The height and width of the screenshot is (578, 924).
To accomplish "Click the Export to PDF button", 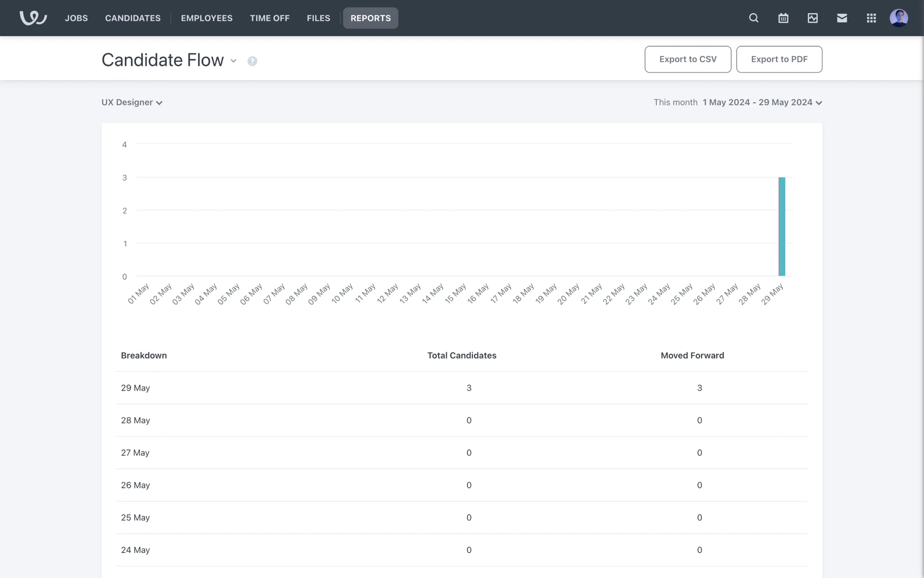I will (x=779, y=59).
